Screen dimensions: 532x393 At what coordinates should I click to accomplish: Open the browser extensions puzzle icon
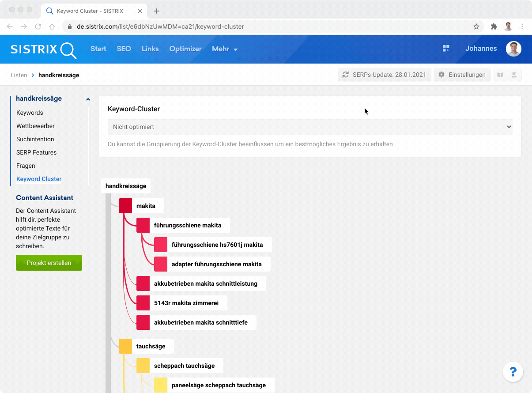click(494, 26)
